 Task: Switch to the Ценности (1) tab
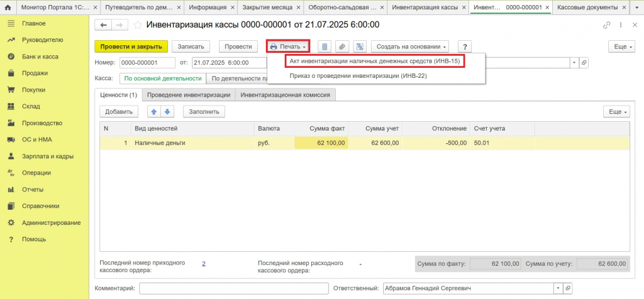(118, 95)
